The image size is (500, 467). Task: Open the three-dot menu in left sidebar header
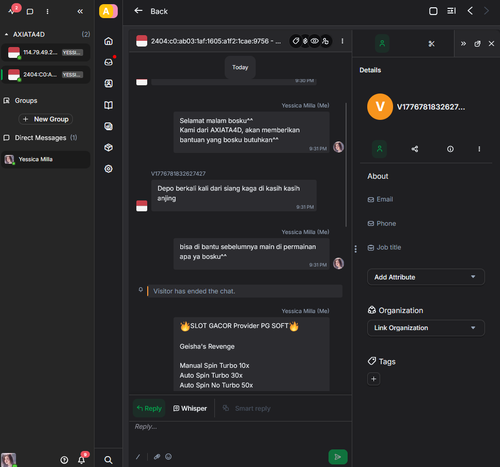(47, 12)
